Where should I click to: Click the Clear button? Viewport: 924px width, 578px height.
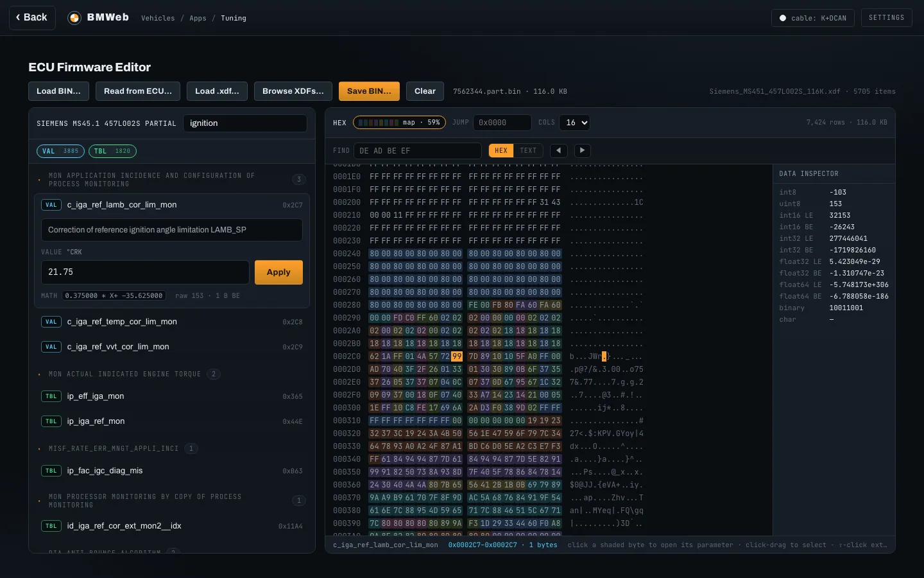425,91
